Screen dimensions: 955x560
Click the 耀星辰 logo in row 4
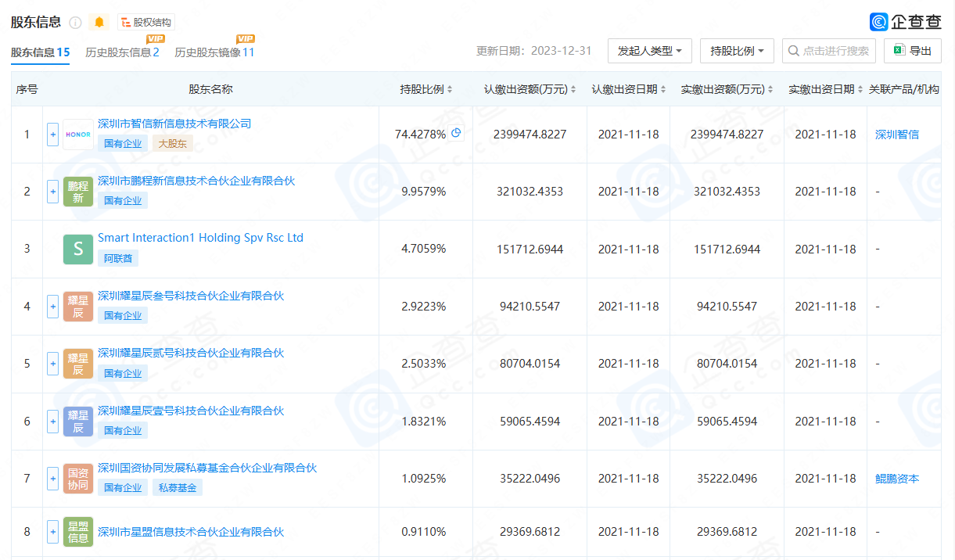(78, 307)
